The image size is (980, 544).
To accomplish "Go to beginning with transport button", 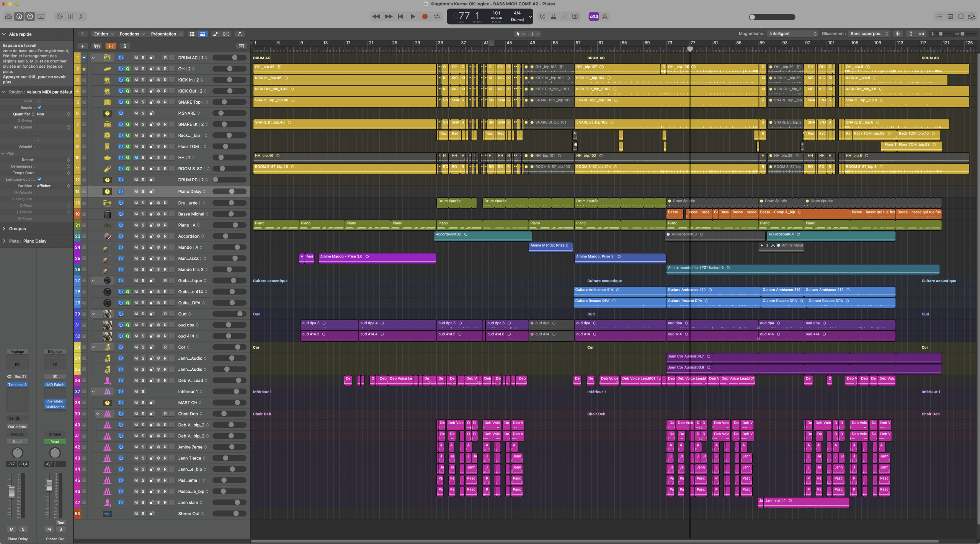I will (x=400, y=16).
